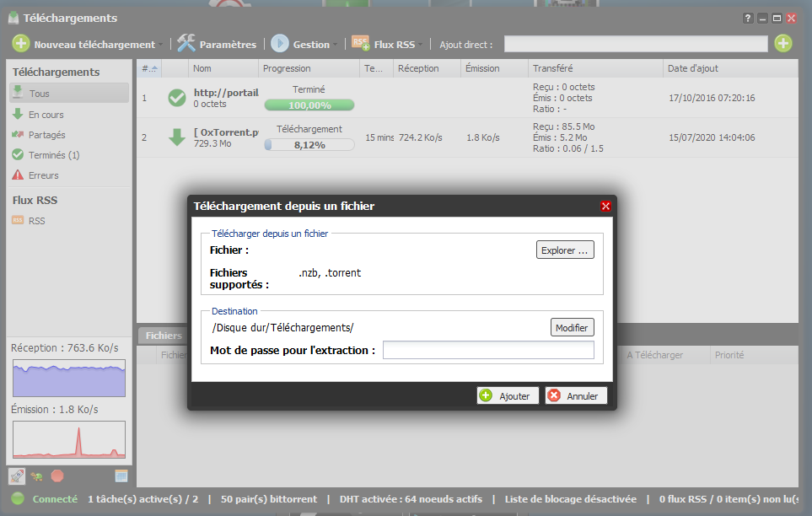The height and width of the screenshot is (516, 812).
Task: Click the green plus Nouveau téléchargement icon
Action: (21, 44)
